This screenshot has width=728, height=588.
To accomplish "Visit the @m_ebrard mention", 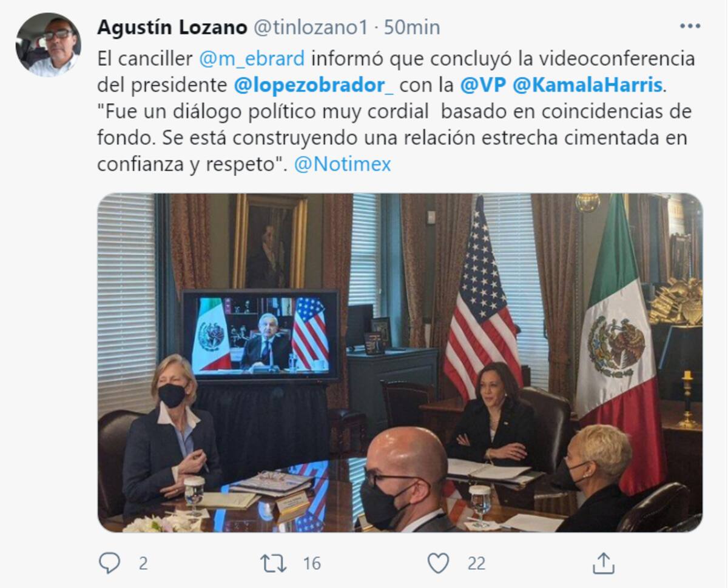I will (252, 59).
